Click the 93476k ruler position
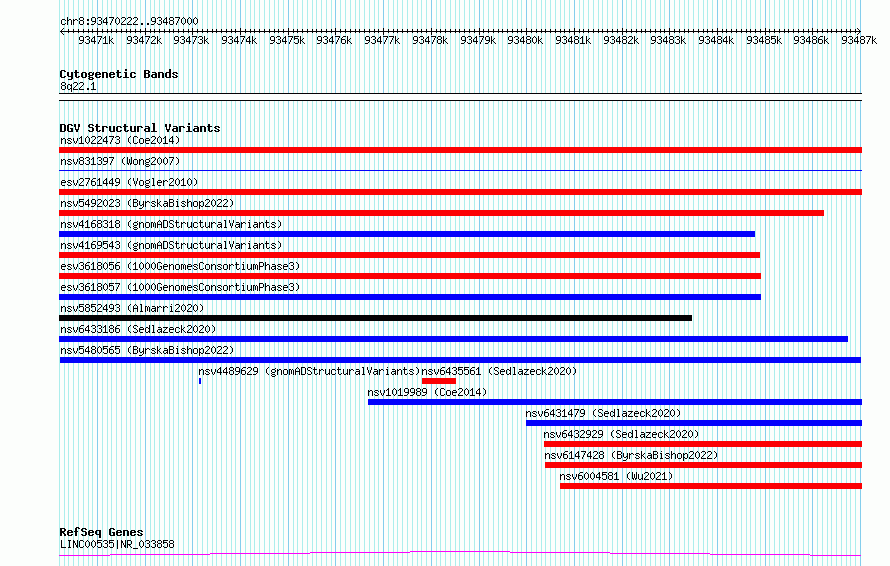 [334, 40]
